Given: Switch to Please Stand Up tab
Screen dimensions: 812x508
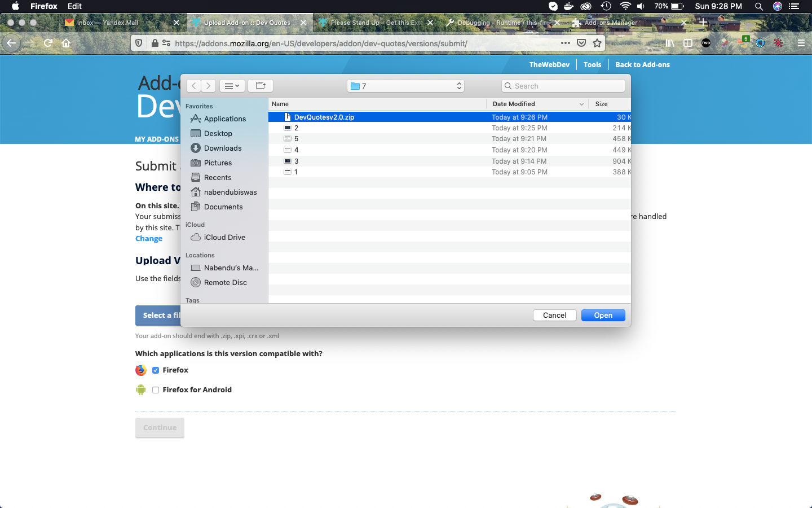Looking at the screenshot, I should pyautogui.click(x=376, y=23).
